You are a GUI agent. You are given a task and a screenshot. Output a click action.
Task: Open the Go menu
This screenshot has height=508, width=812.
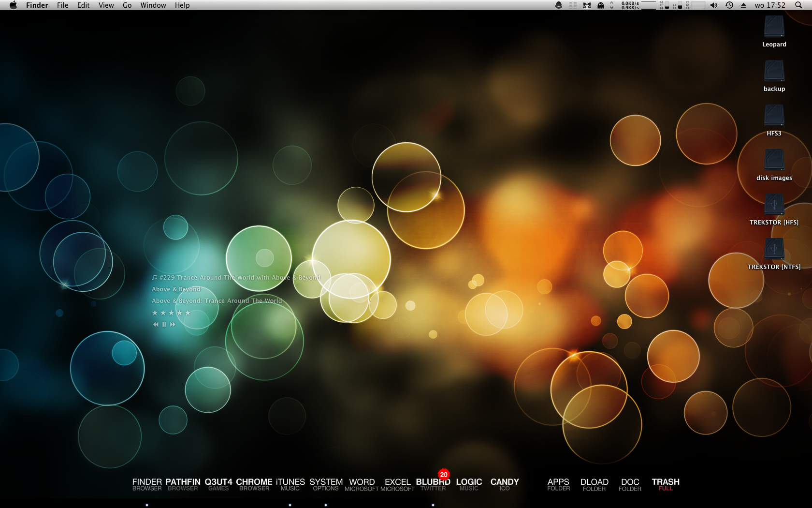click(127, 5)
